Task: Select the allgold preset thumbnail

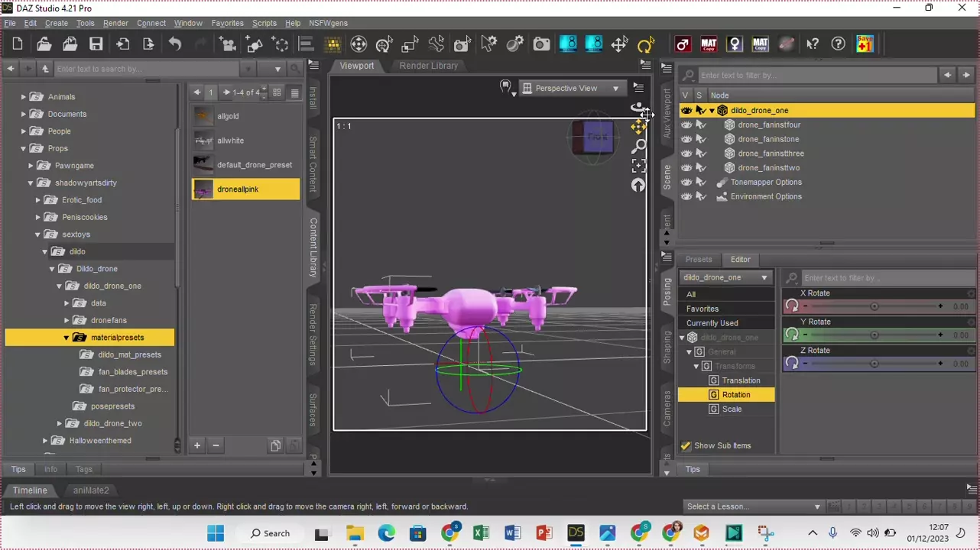Action: 203,116
